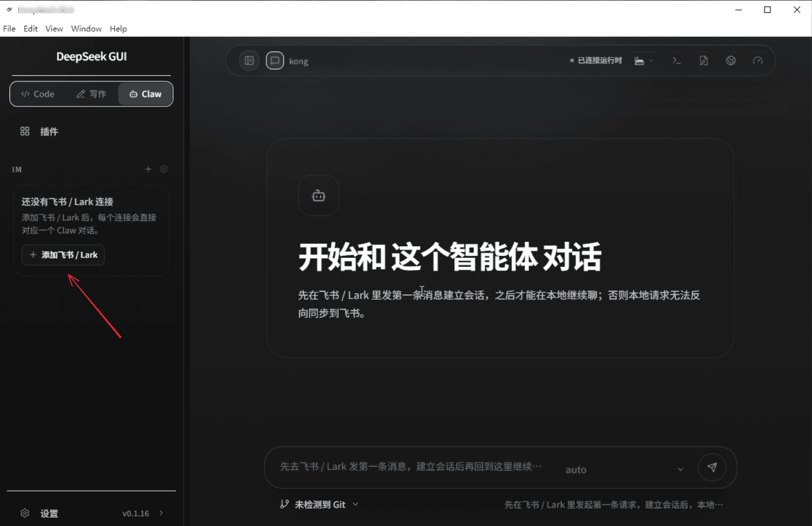Click the plugins grid icon
Viewport: 812px width, 526px height.
click(x=25, y=131)
